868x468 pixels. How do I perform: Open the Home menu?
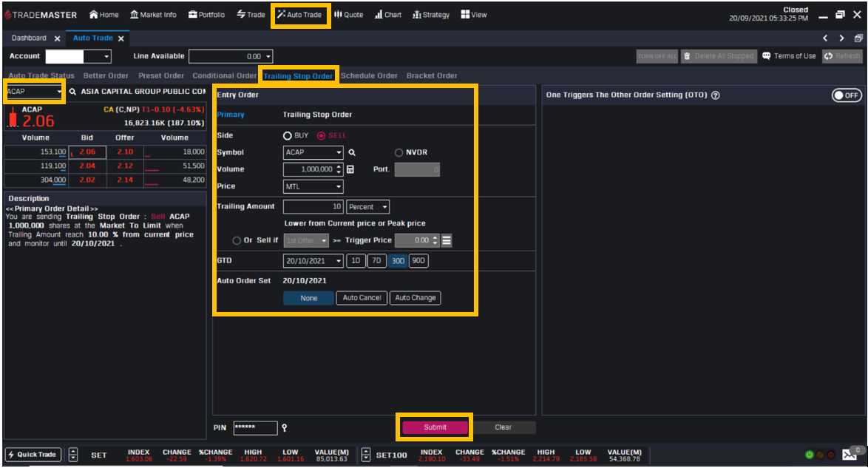click(x=104, y=15)
